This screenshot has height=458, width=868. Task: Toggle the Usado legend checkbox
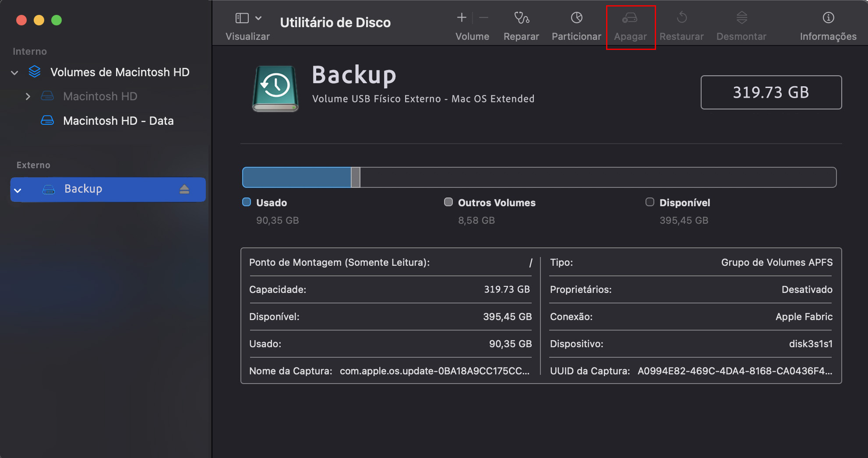pyautogui.click(x=247, y=202)
